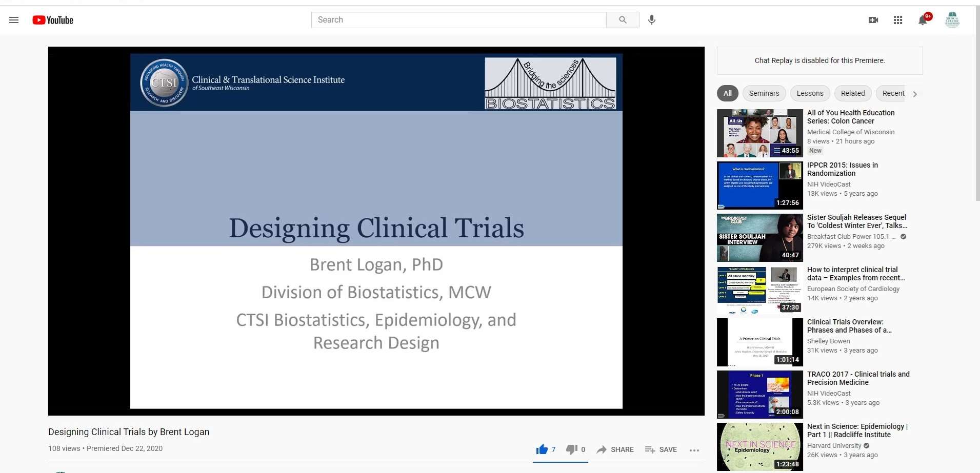Click the SAVE to playlist button
Image resolution: width=980 pixels, height=473 pixels.
tap(661, 449)
